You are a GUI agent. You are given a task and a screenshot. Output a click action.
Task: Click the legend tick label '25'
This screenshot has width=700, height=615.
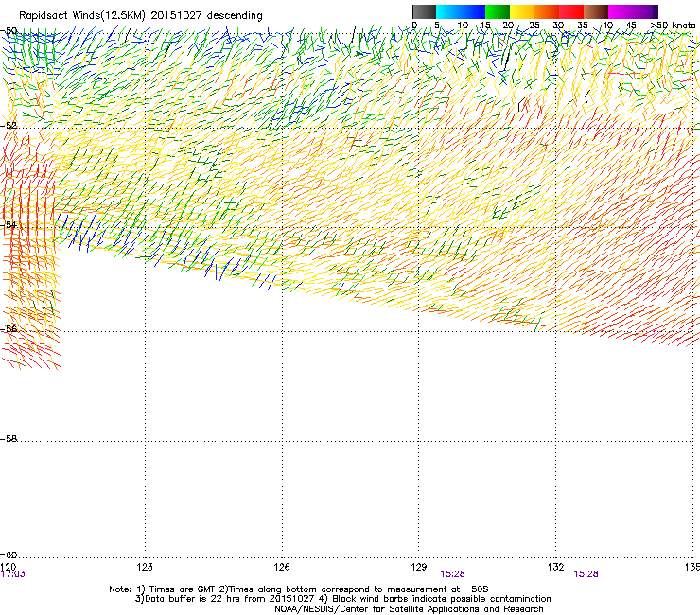pyautogui.click(x=534, y=25)
